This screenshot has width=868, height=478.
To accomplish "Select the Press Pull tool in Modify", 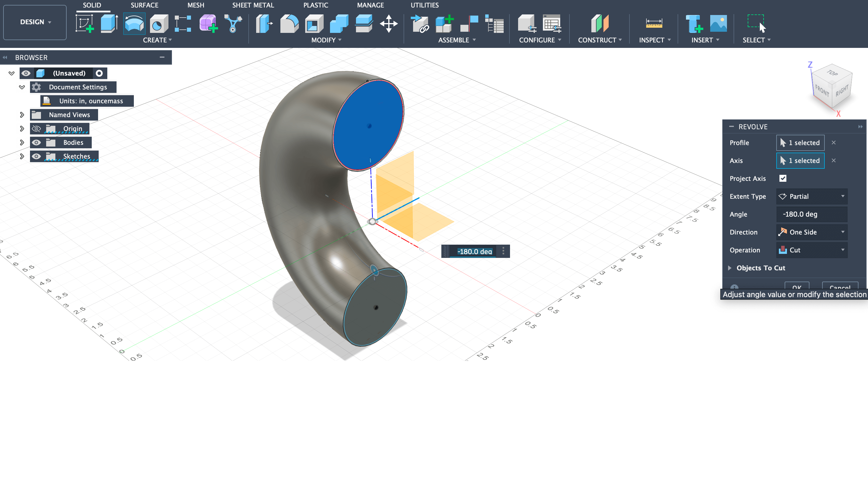I will [x=265, y=24].
